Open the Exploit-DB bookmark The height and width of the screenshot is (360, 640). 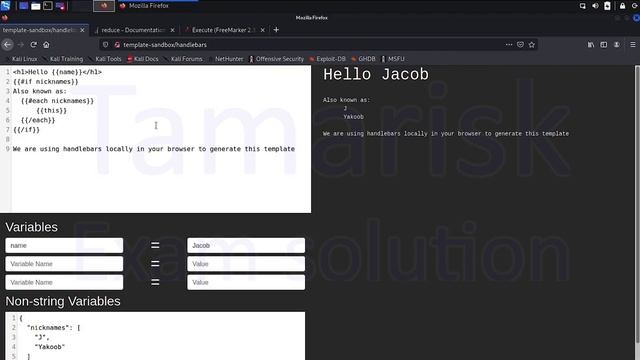(327, 59)
